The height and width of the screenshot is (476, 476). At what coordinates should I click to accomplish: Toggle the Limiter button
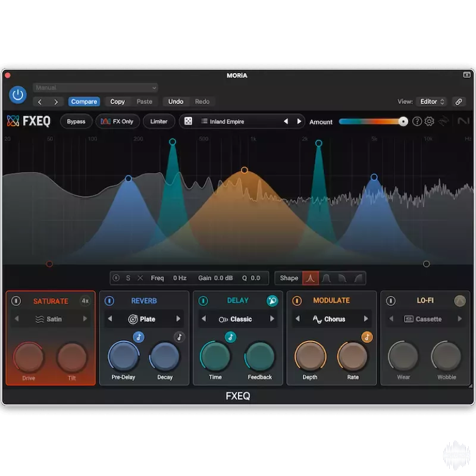pyautogui.click(x=159, y=121)
